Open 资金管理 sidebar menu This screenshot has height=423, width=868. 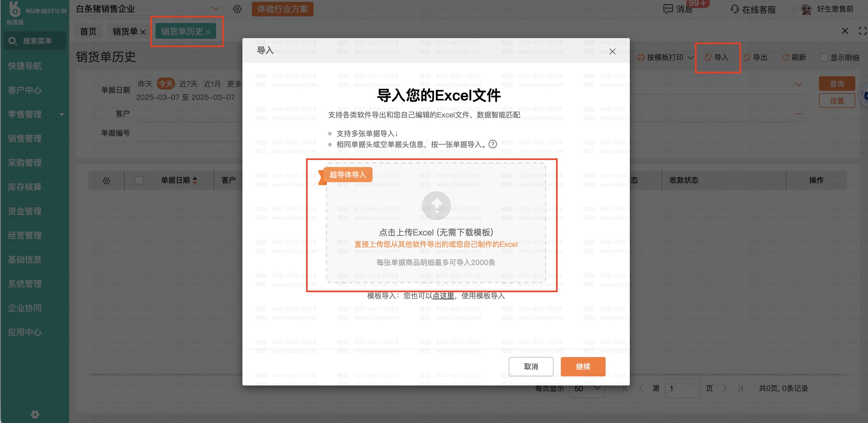(x=25, y=211)
